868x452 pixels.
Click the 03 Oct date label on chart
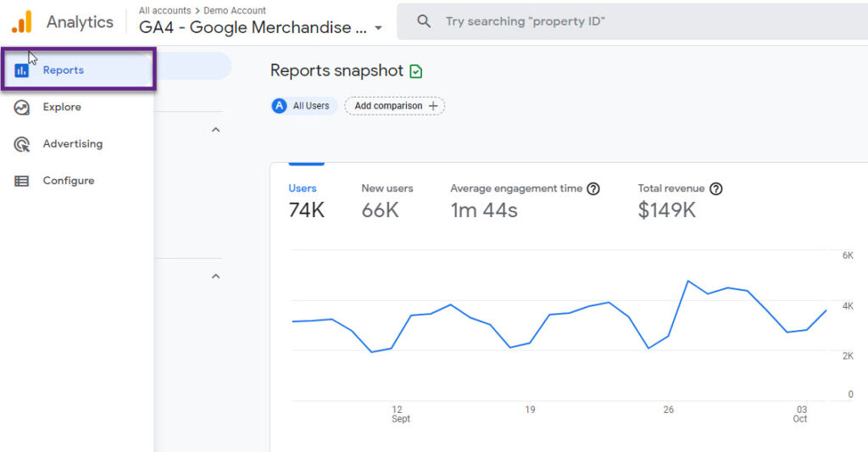tap(800, 414)
